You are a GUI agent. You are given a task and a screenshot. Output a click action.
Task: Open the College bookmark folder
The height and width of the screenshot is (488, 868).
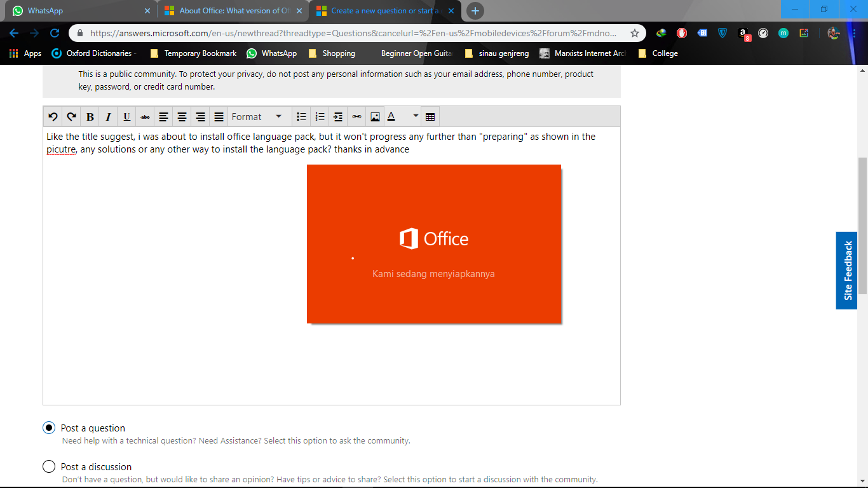click(x=658, y=53)
